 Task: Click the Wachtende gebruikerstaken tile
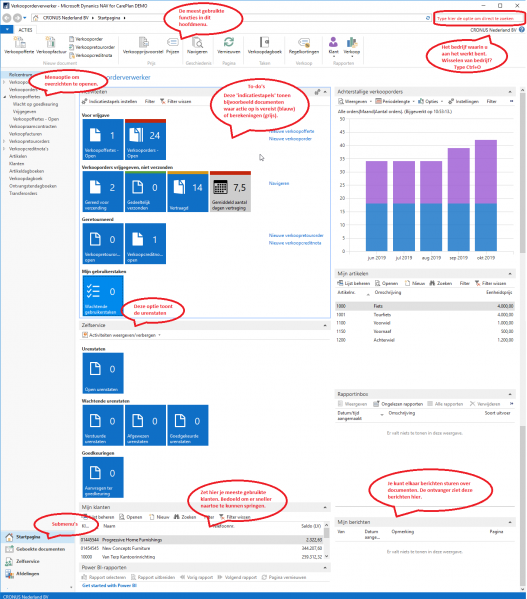pyautogui.click(x=103, y=296)
